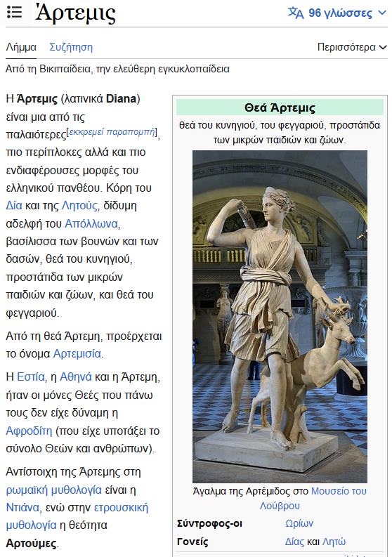Go to the Αθηνά article
The width and height of the screenshot is (392, 557).
pos(76,376)
